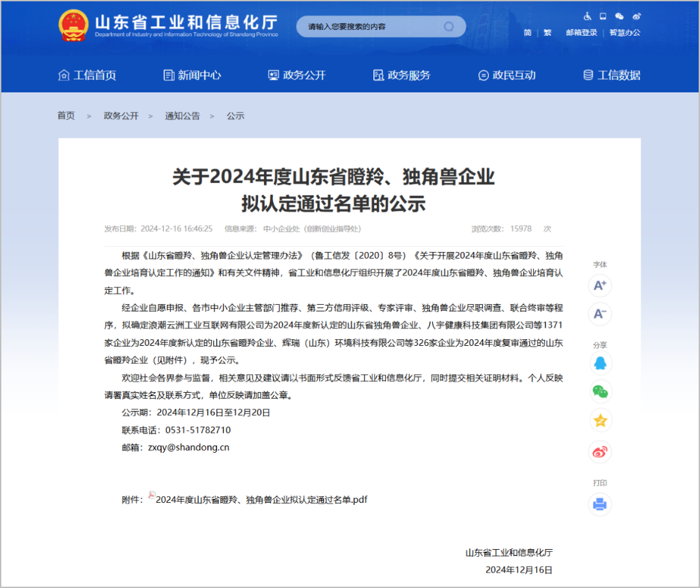The height and width of the screenshot is (588, 700).
Task: Share to Qzone using star icon
Action: (x=600, y=421)
